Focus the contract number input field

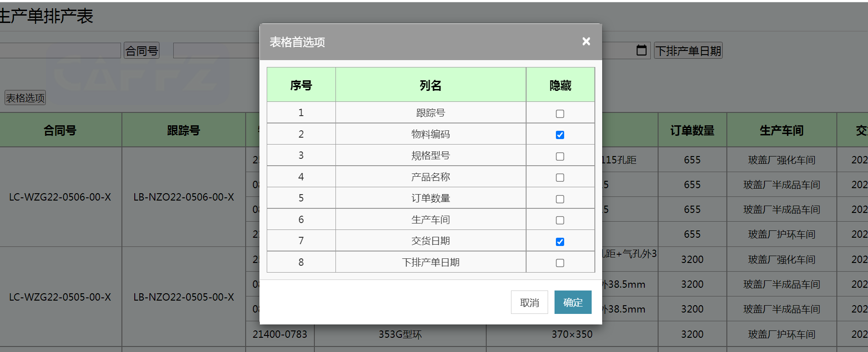[60, 50]
